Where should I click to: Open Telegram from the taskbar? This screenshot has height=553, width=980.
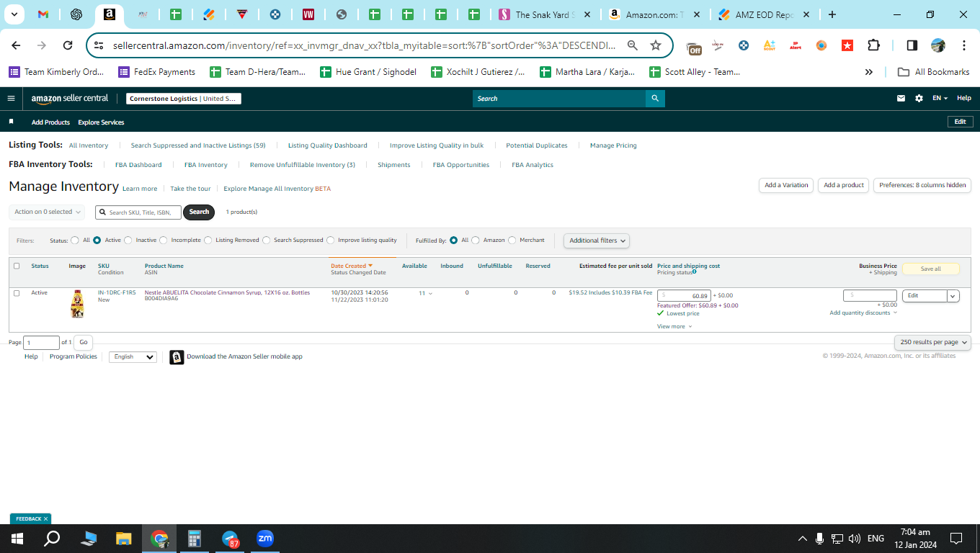(x=231, y=539)
